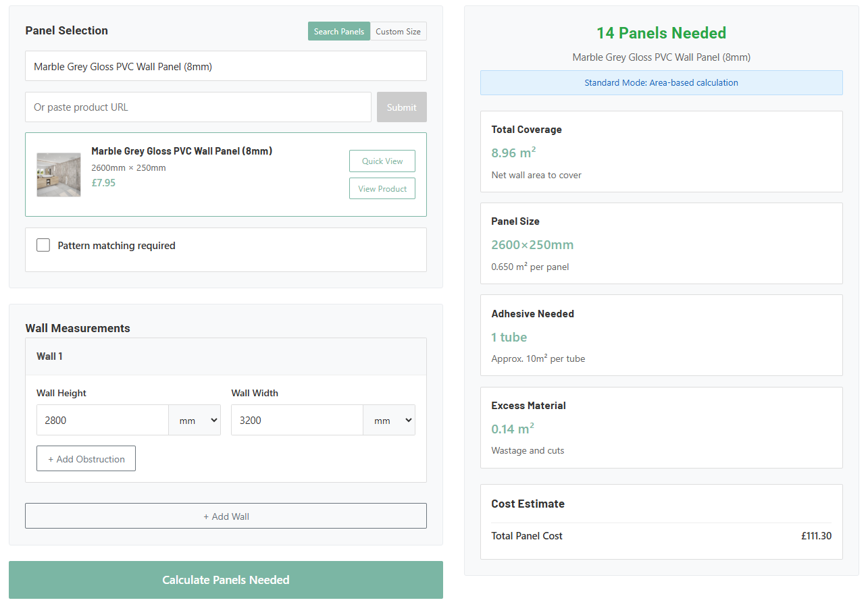Open the Wall Width unit dropdown

pyautogui.click(x=389, y=421)
